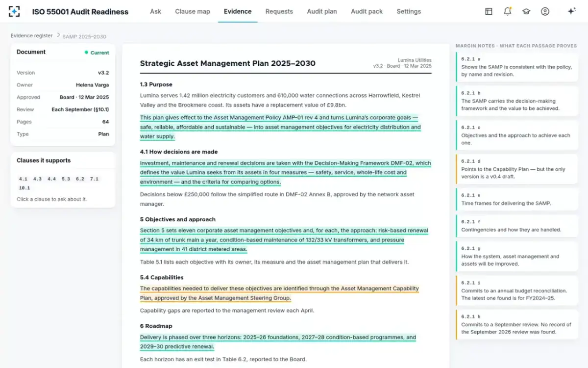Open margin note 6.2.1 h September review
The width and height of the screenshot is (588, 368).
click(x=517, y=324)
